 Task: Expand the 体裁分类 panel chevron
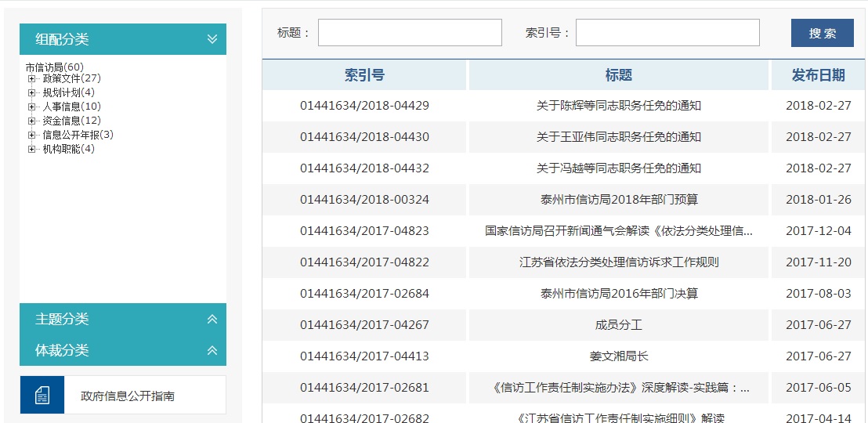212,350
